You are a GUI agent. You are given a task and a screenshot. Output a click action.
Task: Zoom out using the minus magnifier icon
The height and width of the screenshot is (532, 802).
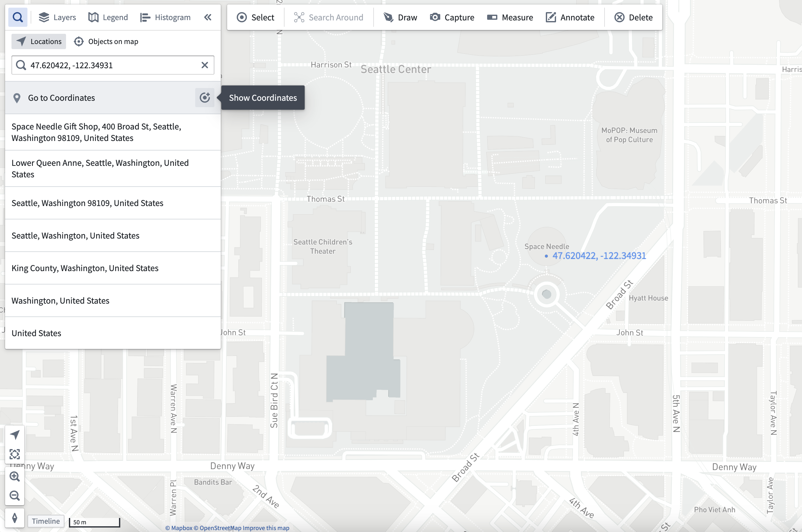click(15, 496)
